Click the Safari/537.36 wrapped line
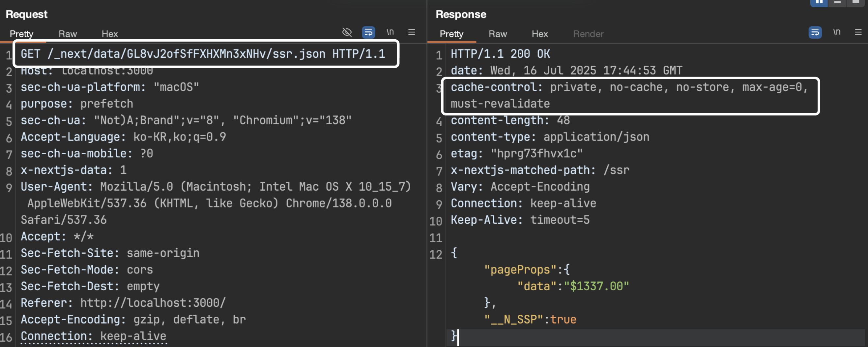The width and height of the screenshot is (868, 347). [x=64, y=220]
